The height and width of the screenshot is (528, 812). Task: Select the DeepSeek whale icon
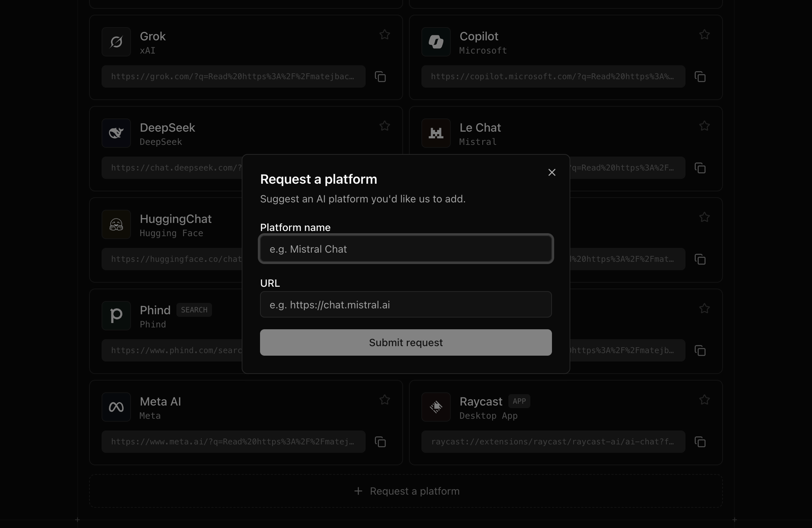point(116,133)
